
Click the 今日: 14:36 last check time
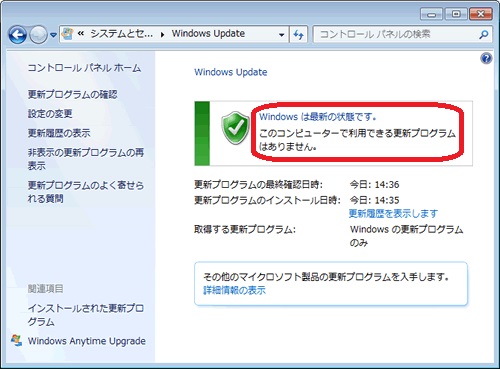pos(374,184)
